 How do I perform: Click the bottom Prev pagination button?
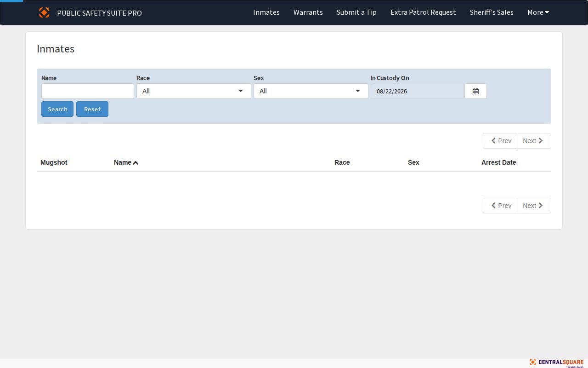(500, 206)
